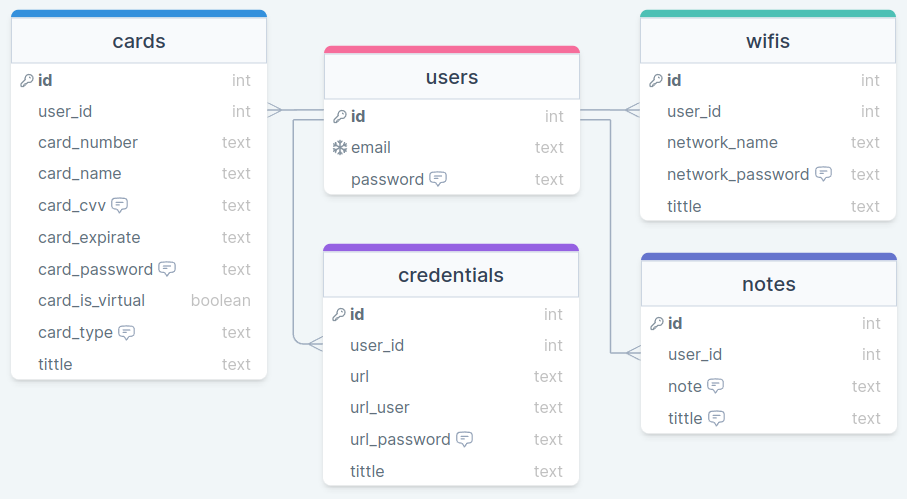Select the tittle field in credentials table
The height and width of the screenshot is (499, 907).
[451, 471]
